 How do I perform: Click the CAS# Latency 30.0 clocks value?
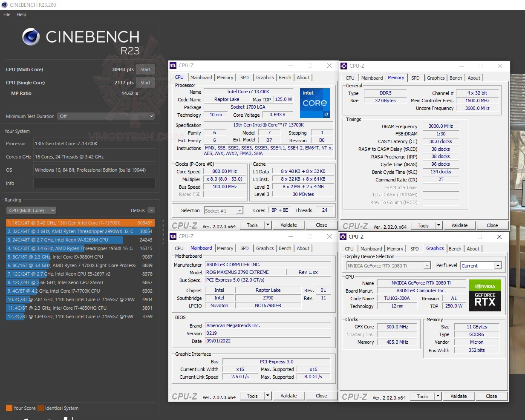point(441,142)
